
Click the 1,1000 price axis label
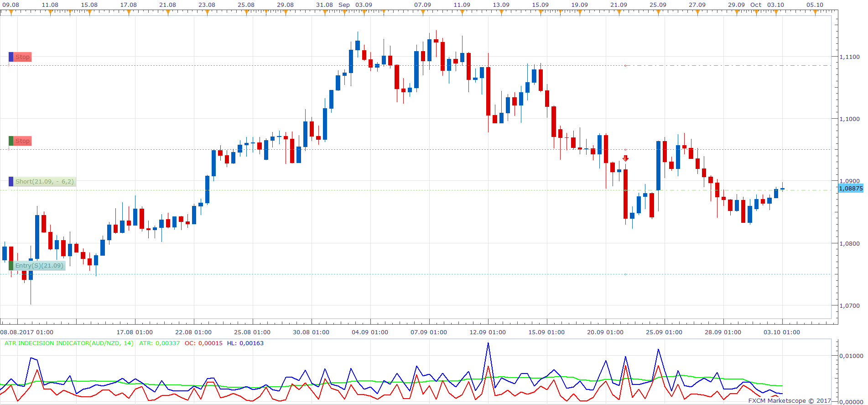(850, 119)
